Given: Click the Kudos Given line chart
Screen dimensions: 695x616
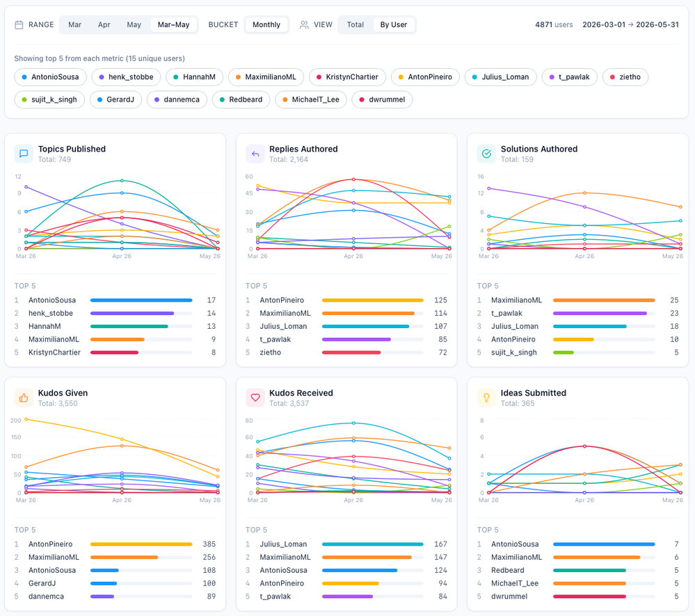Looking at the screenshot, I should coord(115,460).
